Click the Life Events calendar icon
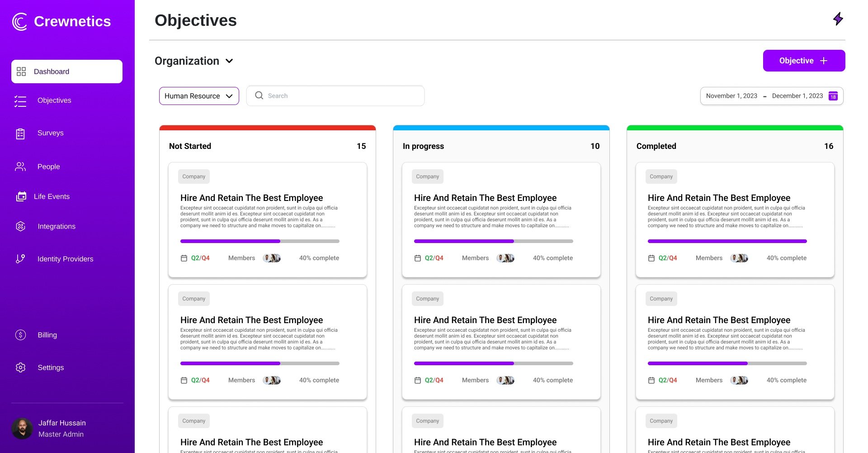The width and height of the screenshot is (868, 453). point(21,196)
